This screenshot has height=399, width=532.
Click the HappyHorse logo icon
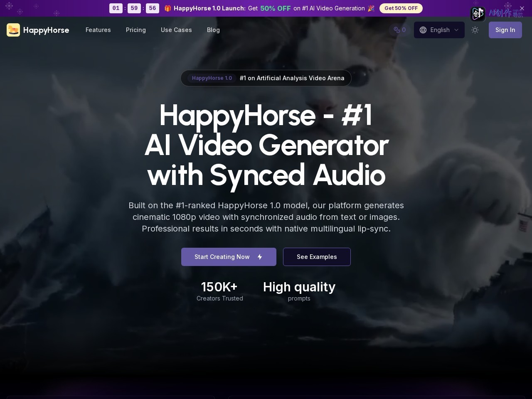[13, 30]
